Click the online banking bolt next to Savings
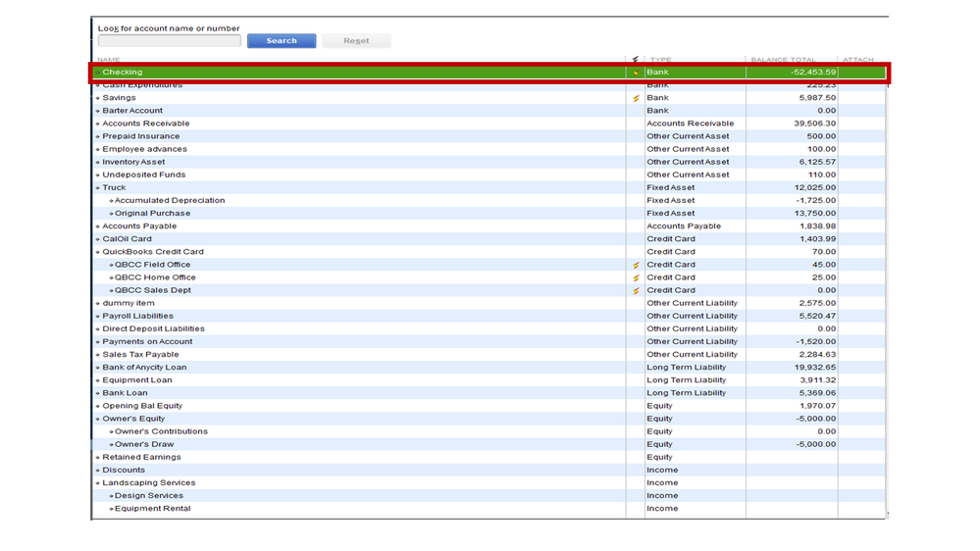Screen dimensions: 980x551 click(636, 98)
